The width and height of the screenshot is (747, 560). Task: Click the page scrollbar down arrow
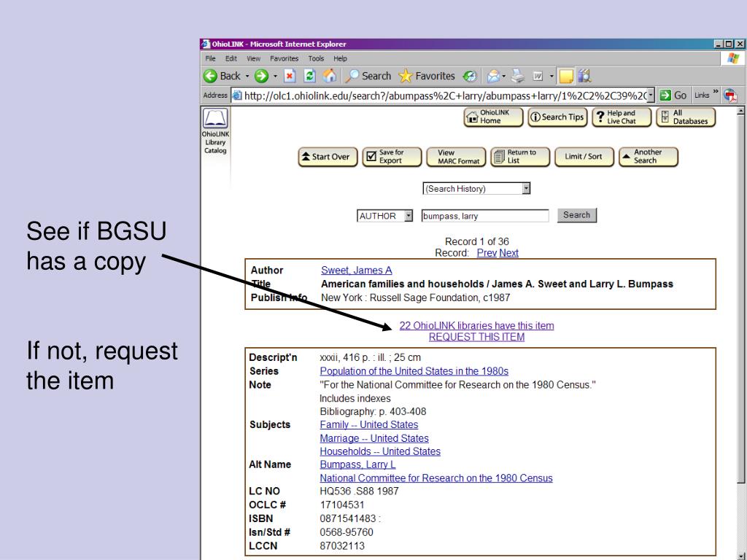tap(741, 556)
